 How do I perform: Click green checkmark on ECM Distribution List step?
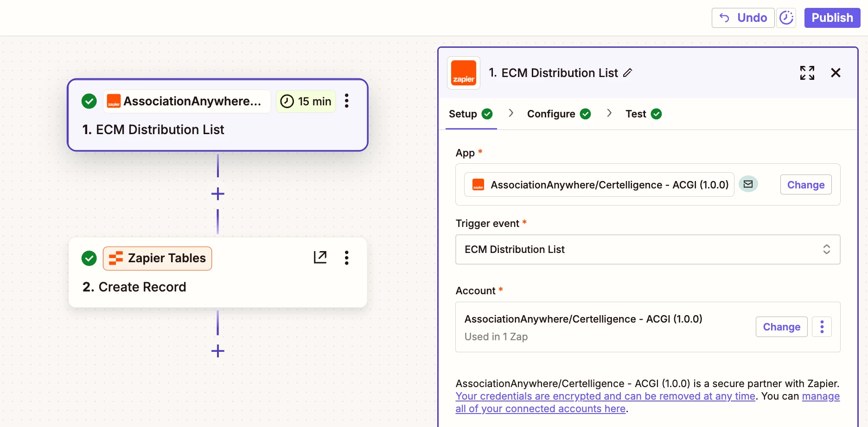click(89, 101)
